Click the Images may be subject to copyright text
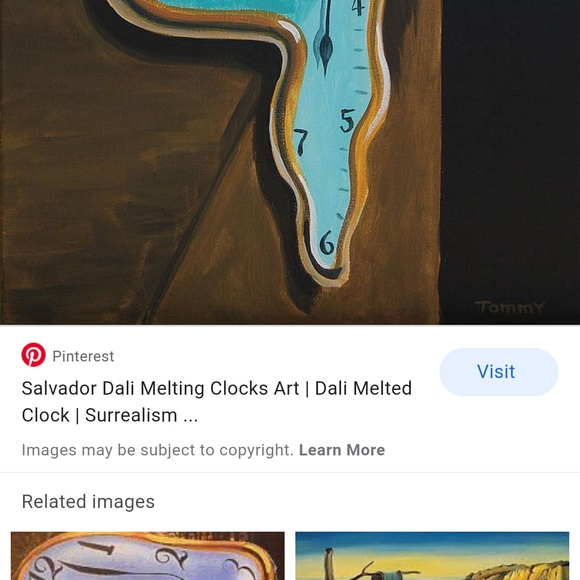This screenshot has height=580, width=580. pyautogui.click(x=158, y=450)
